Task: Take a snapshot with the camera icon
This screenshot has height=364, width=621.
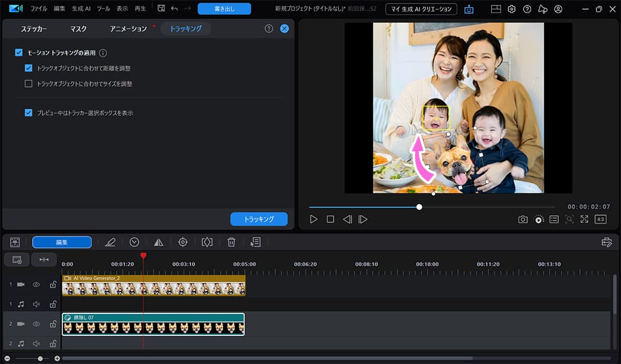Action: click(522, 219)
